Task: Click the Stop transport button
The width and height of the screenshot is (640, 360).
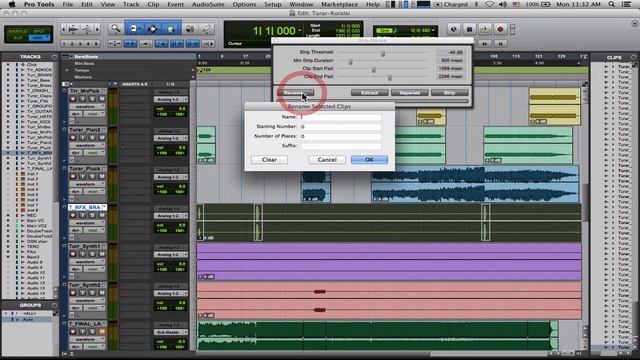Action: pyautogui.click(x=469, y=29)
